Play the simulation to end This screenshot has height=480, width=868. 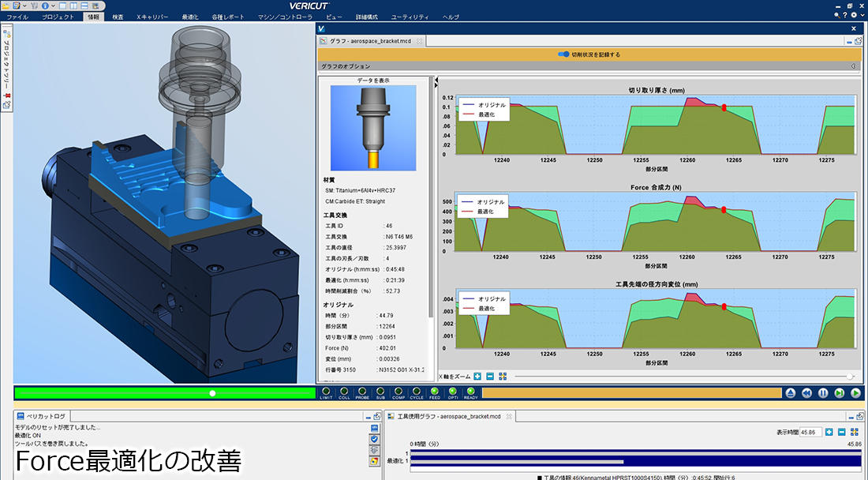tap(856, 393)
